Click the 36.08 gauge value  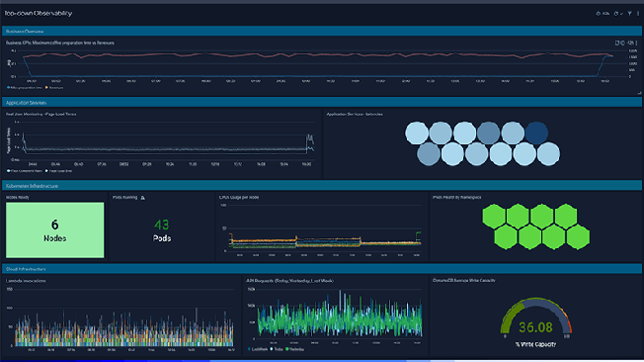click(x=535, y=327)
